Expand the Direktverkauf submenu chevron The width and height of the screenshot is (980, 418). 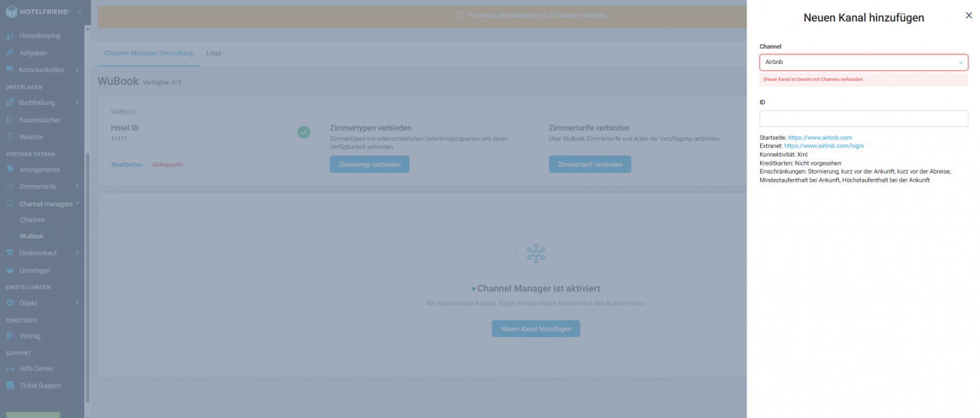(x=78, y=253)
